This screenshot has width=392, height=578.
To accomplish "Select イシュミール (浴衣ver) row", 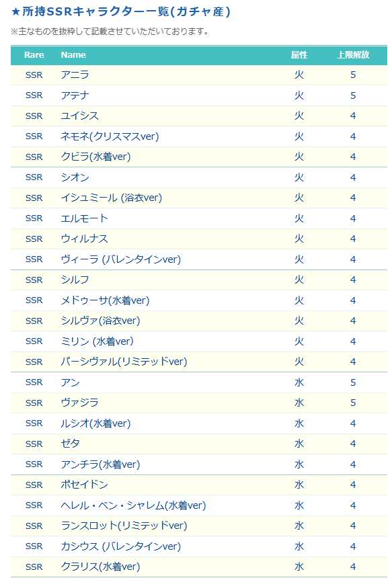I will point(199,198).
